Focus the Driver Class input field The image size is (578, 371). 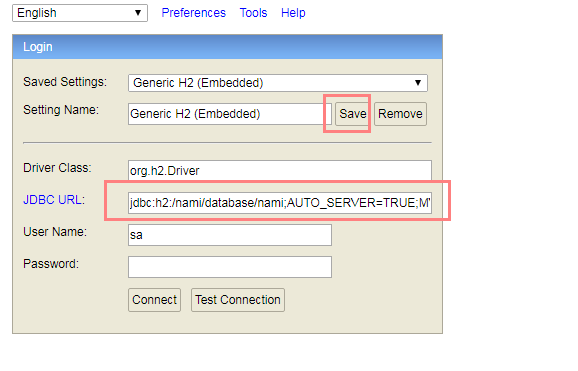pos(280,171)
